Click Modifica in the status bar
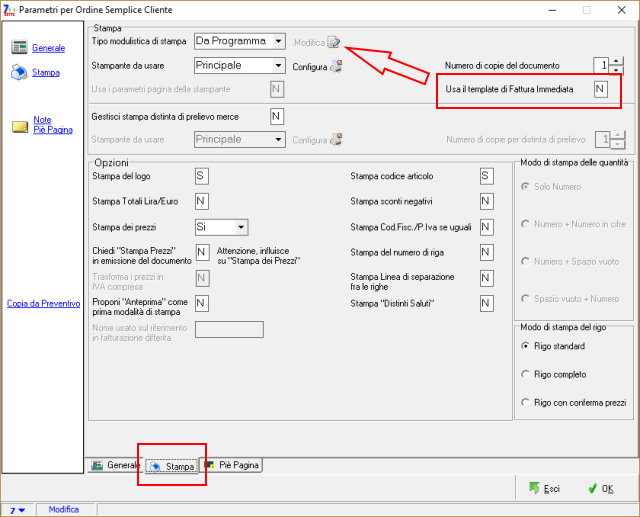Viewport: 640px width, 517px height. click(64, 509)
